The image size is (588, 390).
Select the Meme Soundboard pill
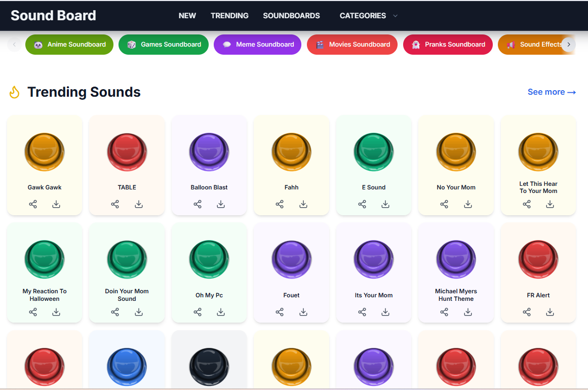[257, 45]
